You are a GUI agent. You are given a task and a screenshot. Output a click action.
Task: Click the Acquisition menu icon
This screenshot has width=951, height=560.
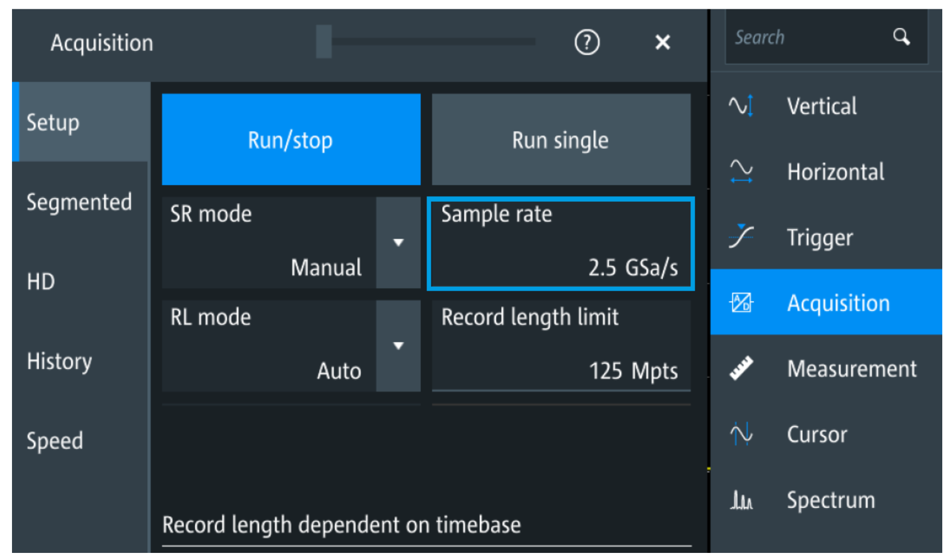(741, 303)
